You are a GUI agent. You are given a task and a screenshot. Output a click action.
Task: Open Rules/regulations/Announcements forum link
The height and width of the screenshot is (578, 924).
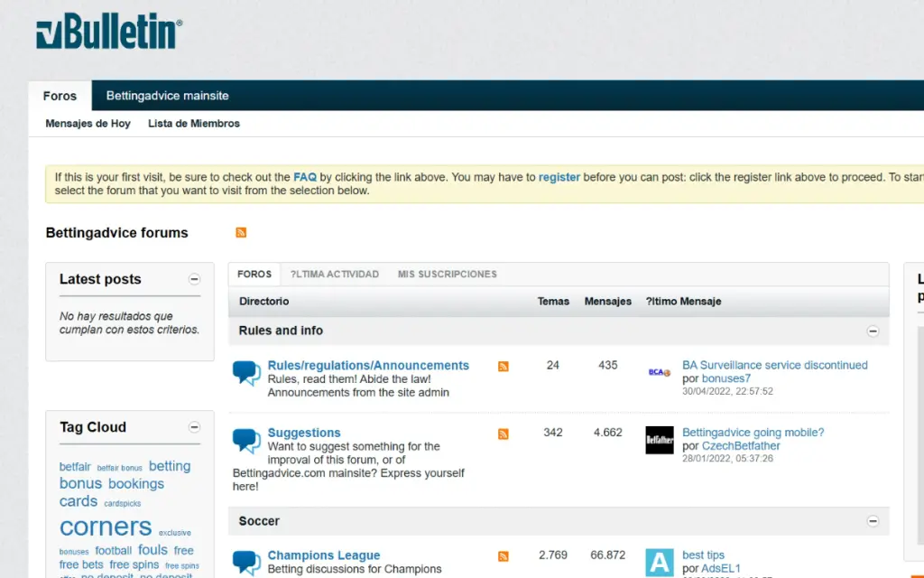coord(368,365)
